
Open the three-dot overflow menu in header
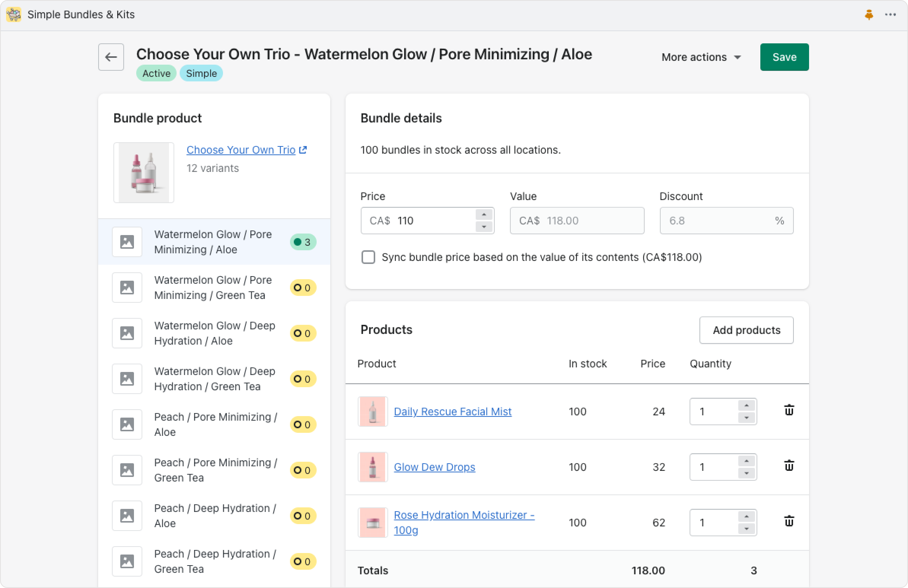click(890, 14)
